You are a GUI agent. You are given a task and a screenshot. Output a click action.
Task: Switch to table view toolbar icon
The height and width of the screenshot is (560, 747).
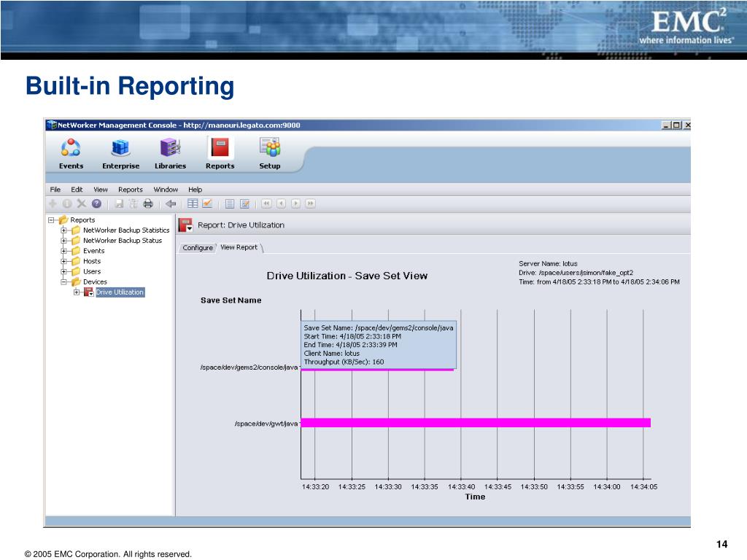[193, 204]
